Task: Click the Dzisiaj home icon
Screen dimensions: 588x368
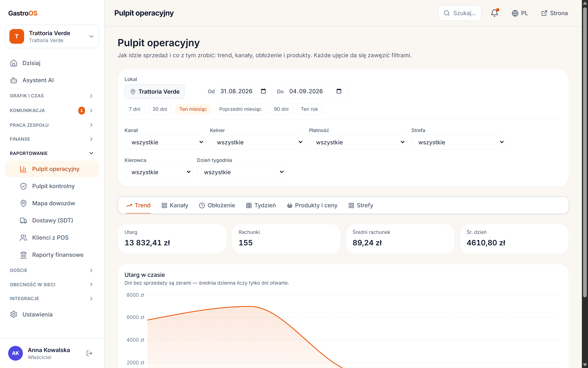Action: tap(14, 63)
